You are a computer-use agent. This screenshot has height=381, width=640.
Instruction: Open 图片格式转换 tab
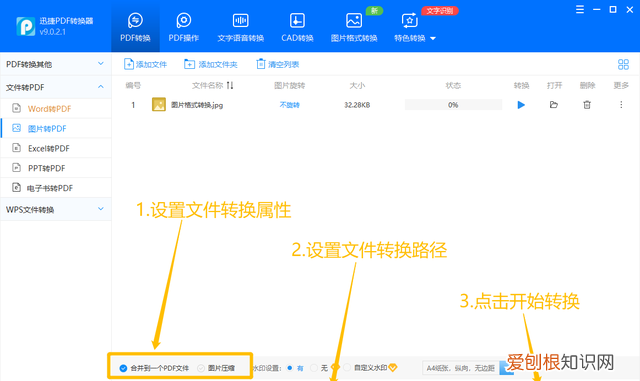(x=353, y=27)
